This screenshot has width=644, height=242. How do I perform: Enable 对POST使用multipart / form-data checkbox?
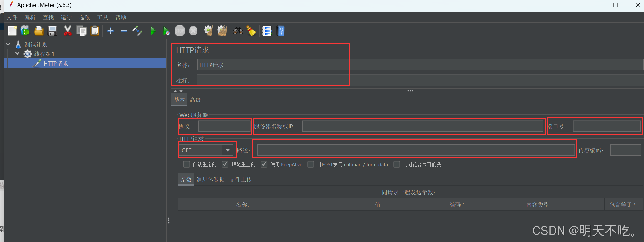coord(311,164)
